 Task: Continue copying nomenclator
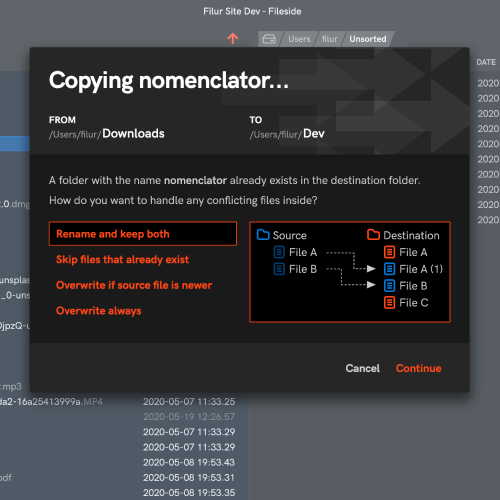418,368
